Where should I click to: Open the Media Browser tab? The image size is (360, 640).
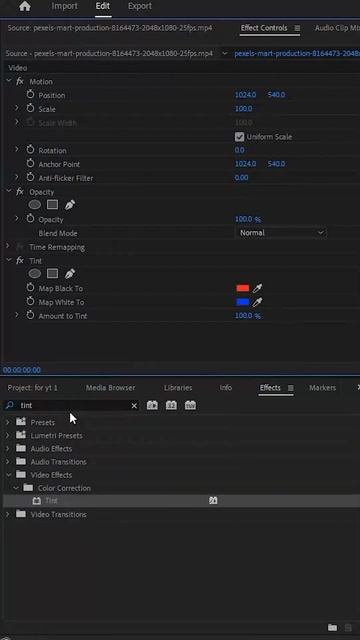tap(110, 388)
